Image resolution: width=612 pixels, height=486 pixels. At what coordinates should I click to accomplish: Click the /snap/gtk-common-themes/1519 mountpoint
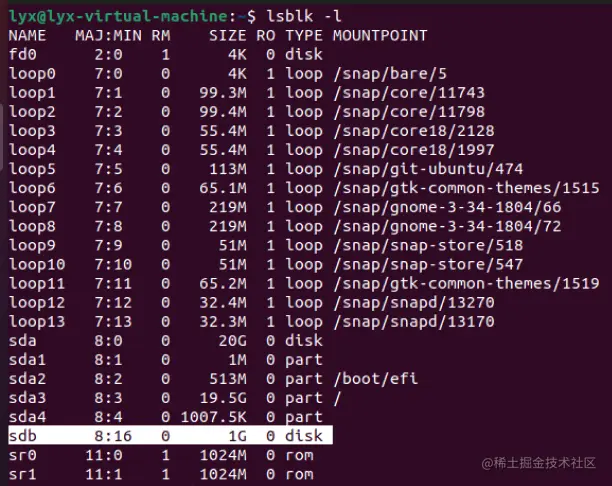466,283
